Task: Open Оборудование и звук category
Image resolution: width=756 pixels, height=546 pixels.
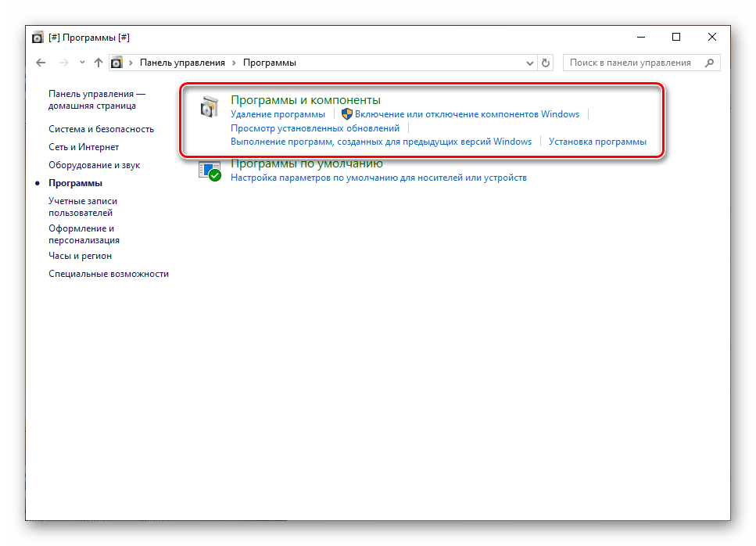Action: (94, 165)
